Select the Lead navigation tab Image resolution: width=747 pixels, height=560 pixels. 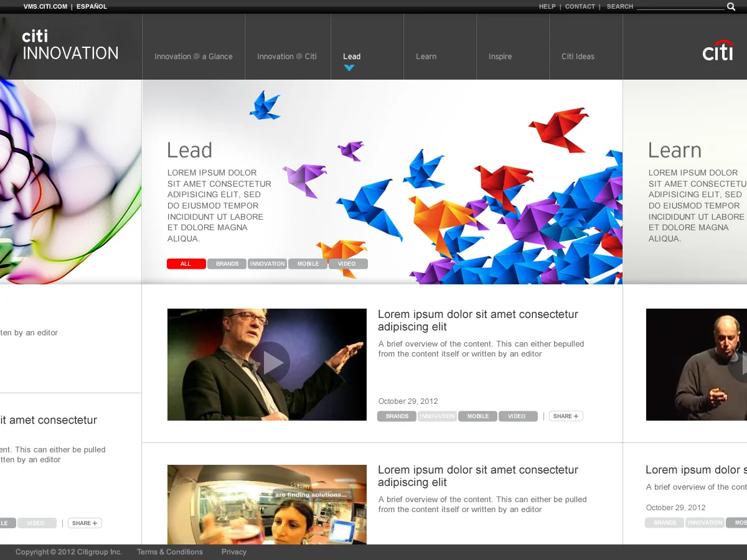point(352,57)
